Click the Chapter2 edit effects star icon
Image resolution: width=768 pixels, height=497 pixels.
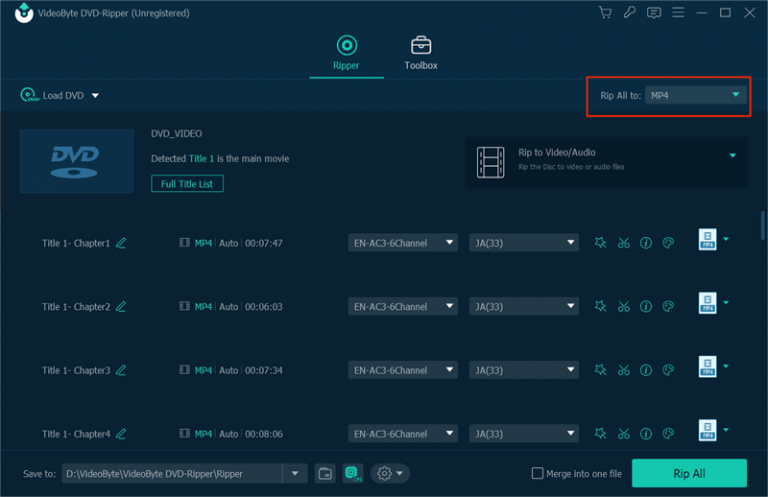coord(600,307)
